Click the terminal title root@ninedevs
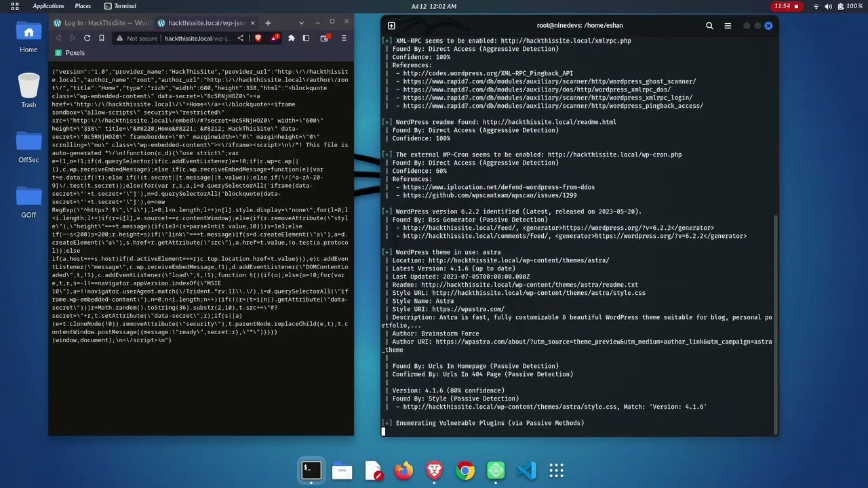 coord(580,26)
